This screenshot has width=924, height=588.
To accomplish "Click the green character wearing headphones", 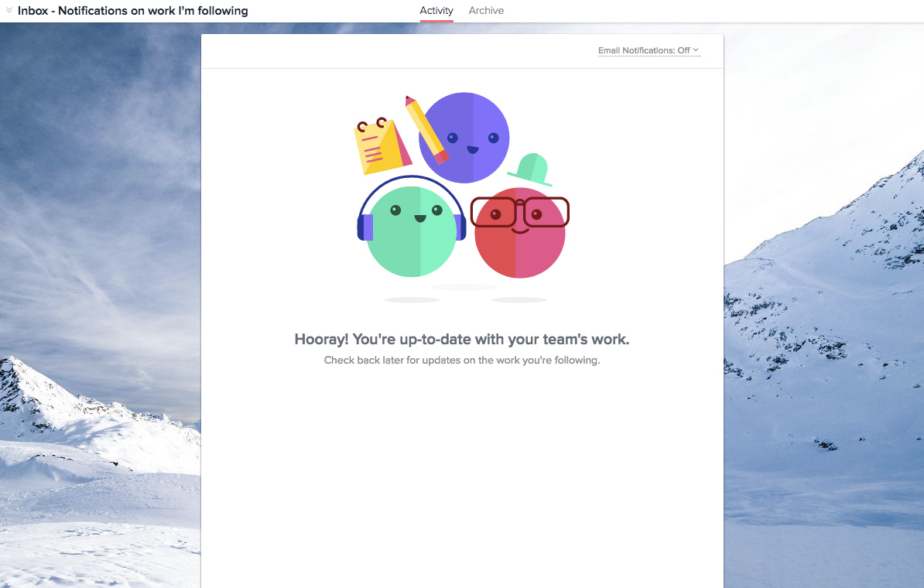I will 412,227.
